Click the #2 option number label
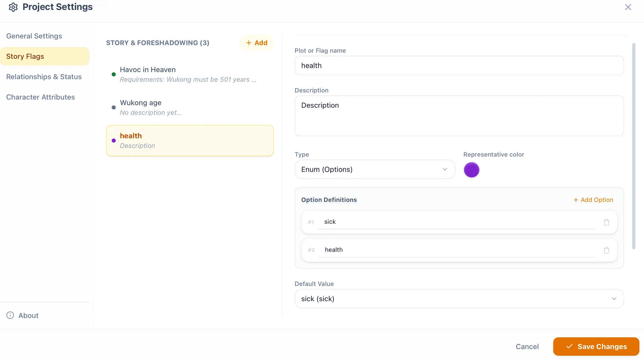This screenshot has height=360, width=644. tap(311, 250)
